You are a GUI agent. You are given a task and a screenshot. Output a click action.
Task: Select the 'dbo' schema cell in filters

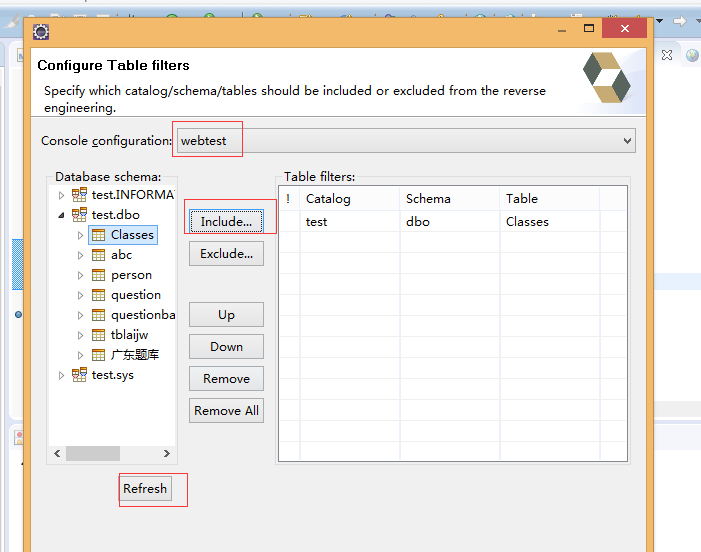click(x=450, y=222)
